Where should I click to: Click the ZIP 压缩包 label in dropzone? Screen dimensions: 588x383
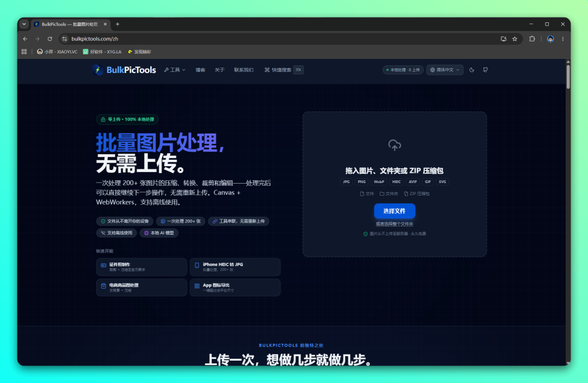tap(416, 193)
